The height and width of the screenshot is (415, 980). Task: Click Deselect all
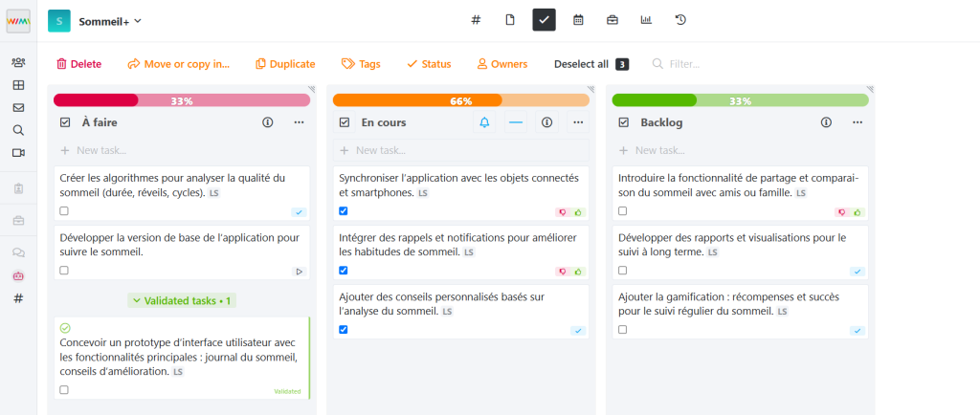(x=581, y=64)
